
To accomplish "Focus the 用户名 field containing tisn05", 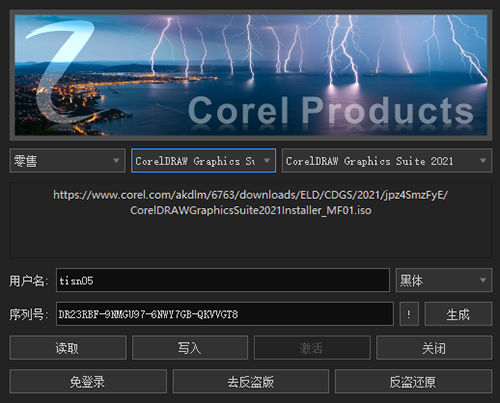I will click(223, 280).
